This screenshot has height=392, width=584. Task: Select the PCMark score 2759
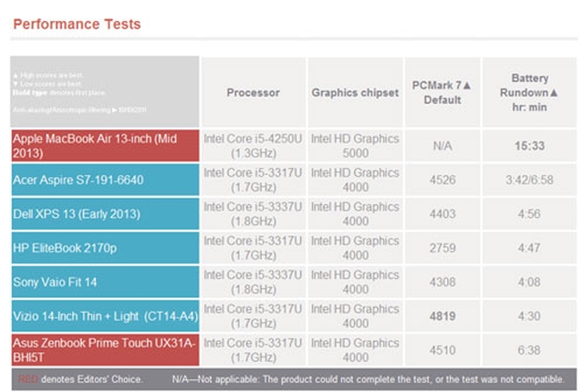click(443, 248)
